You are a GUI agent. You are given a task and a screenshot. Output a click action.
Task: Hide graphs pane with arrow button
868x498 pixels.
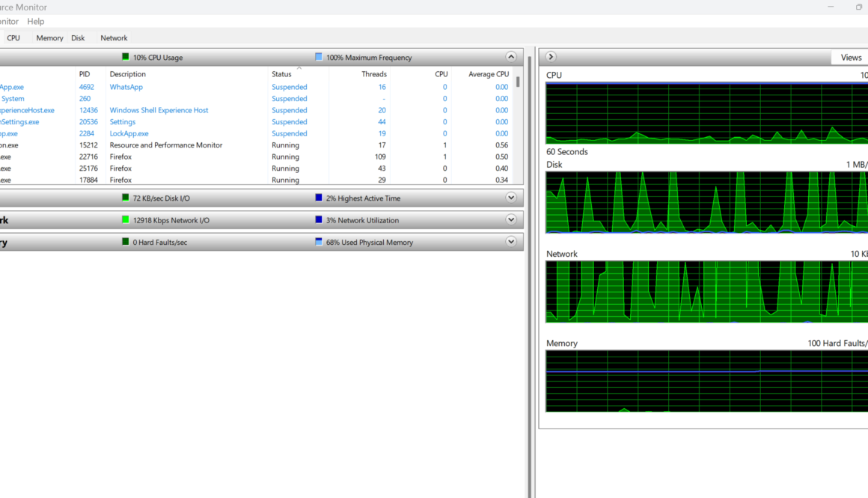point(551,57)
